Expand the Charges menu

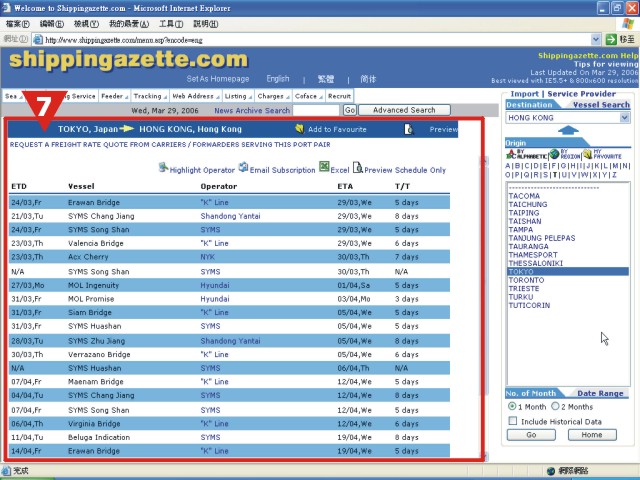point(273,96)
